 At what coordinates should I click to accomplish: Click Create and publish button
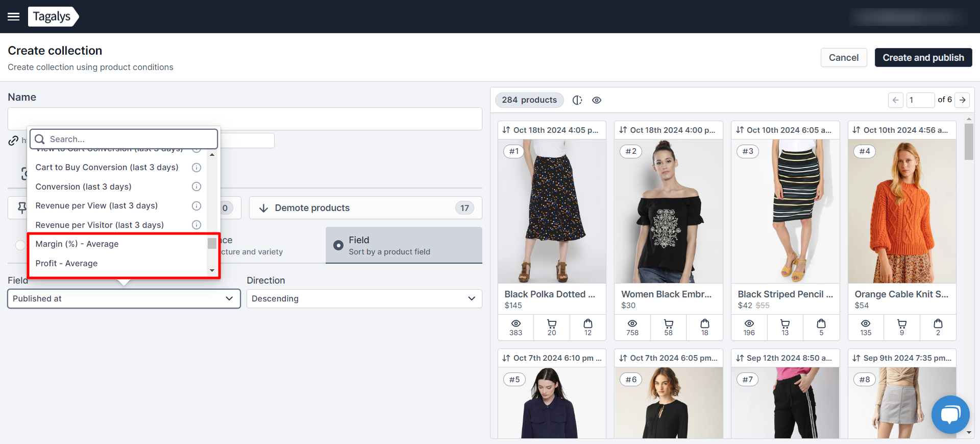[923, 58]
